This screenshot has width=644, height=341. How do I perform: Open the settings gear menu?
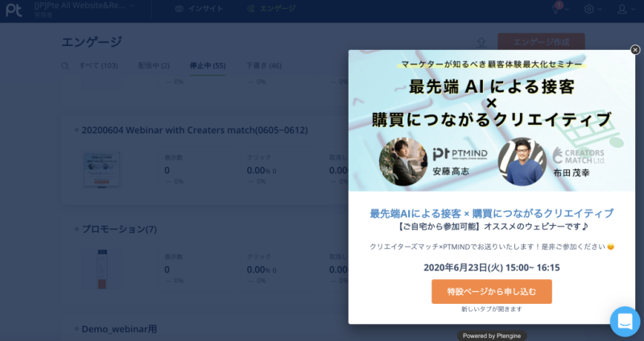click(592, 9)
